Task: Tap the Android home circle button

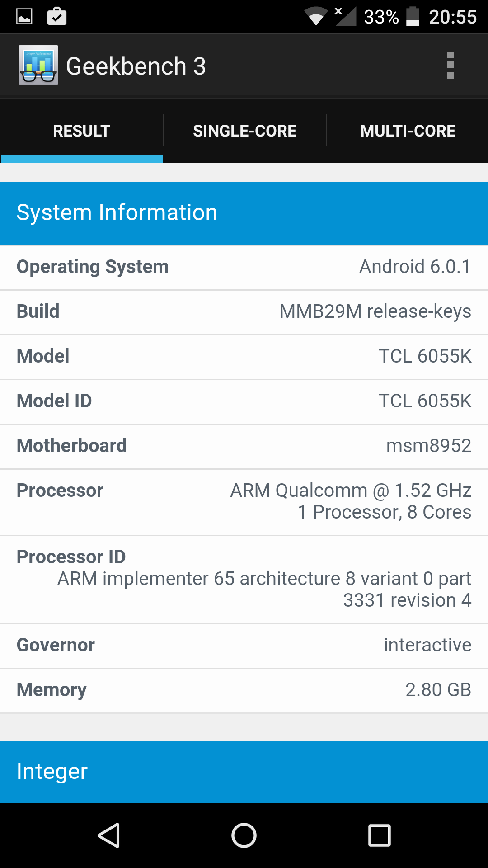Action: click(x=244, y=835)
